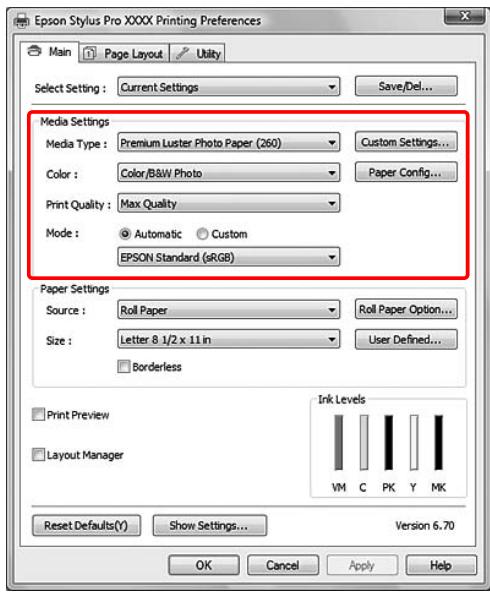Enable the Layout Manager checkbox
The height and width of the screenshot is (593, 490).
[38, 455]
